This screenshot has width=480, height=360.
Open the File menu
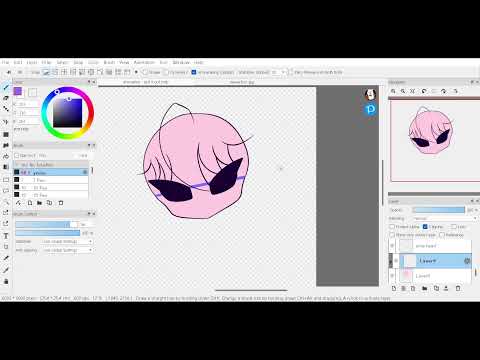[5, 62]
